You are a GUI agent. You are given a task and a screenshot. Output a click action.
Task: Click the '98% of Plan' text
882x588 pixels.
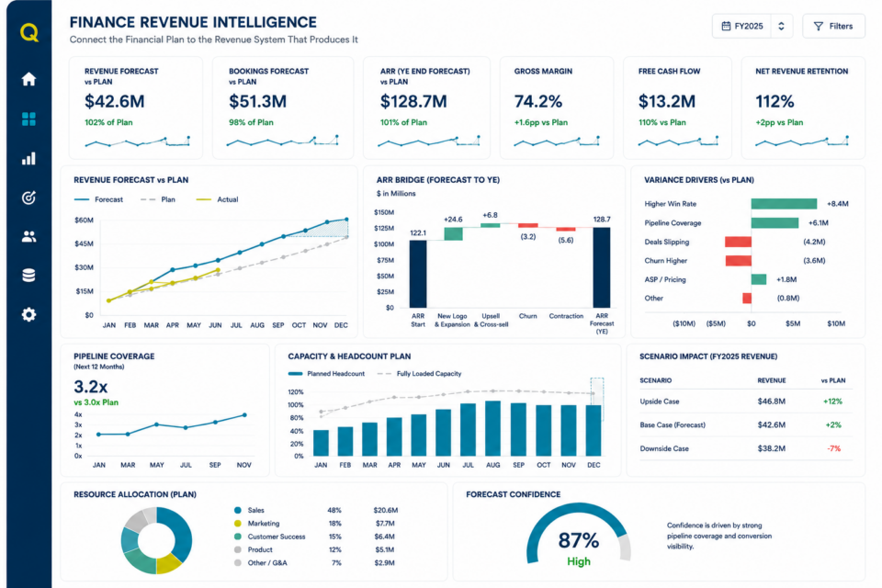point(251,122)
